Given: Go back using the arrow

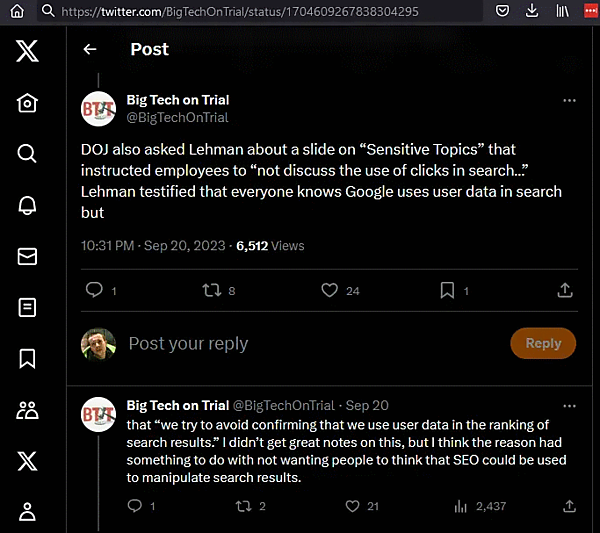Looking at the screenshot, I should (x=90, y=49).
